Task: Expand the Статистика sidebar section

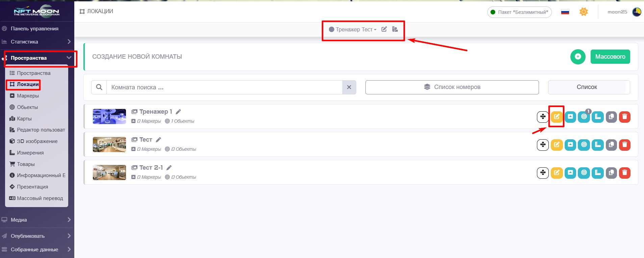Action: tap(37, 42)
